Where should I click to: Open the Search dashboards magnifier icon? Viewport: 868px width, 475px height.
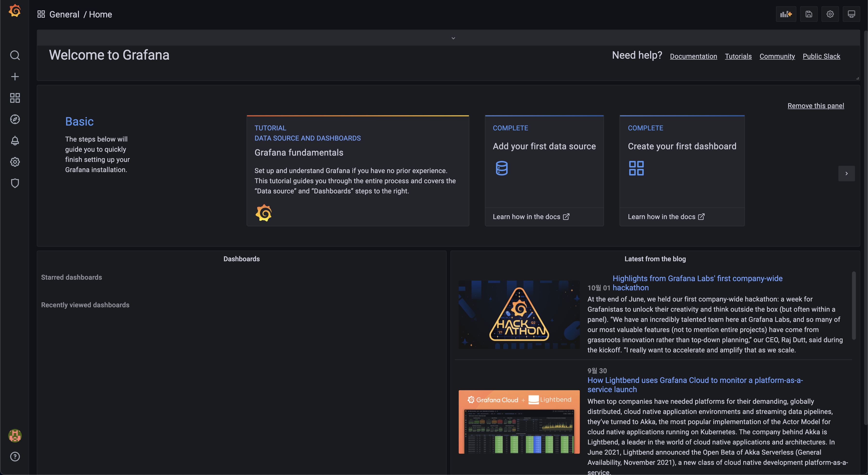coord(15,55)
